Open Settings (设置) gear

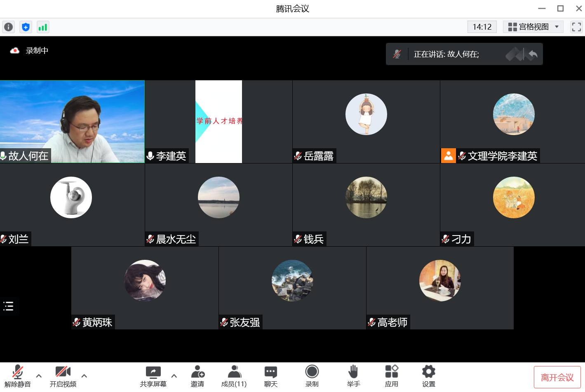point(428,376)
